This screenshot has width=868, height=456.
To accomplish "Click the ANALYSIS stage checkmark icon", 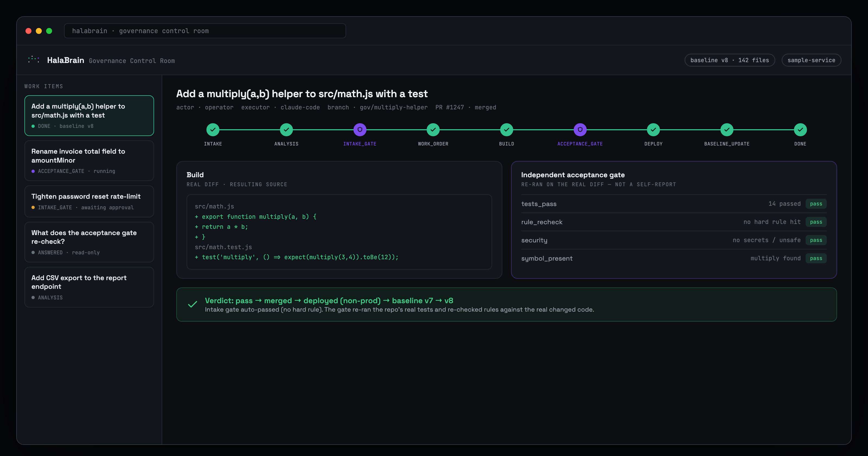I will click(286, 129).
